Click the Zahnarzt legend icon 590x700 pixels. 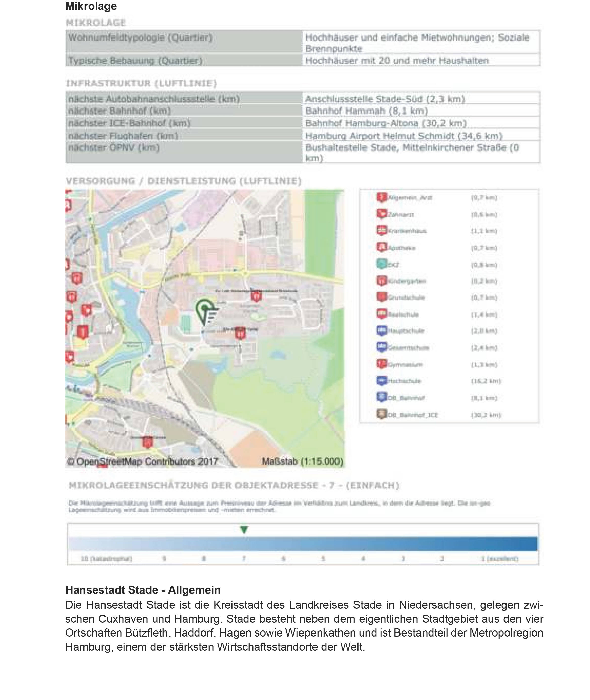(x=382, y=214)
